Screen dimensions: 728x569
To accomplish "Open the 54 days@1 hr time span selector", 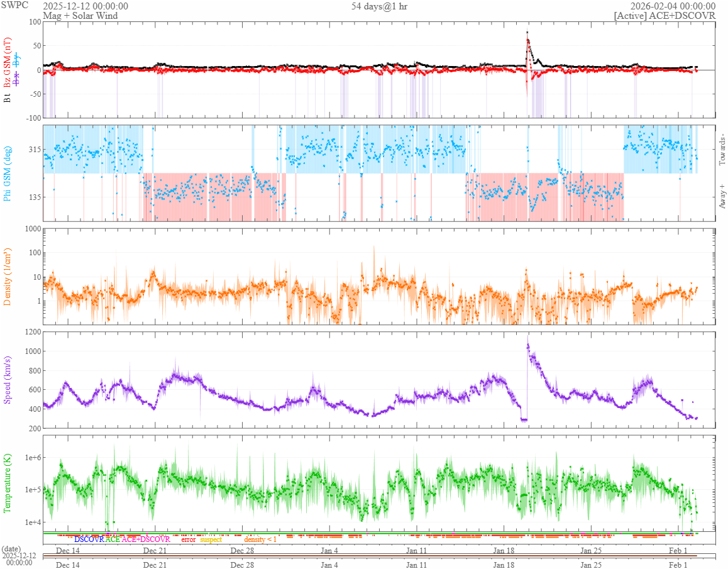I will [x=379, y=6].
